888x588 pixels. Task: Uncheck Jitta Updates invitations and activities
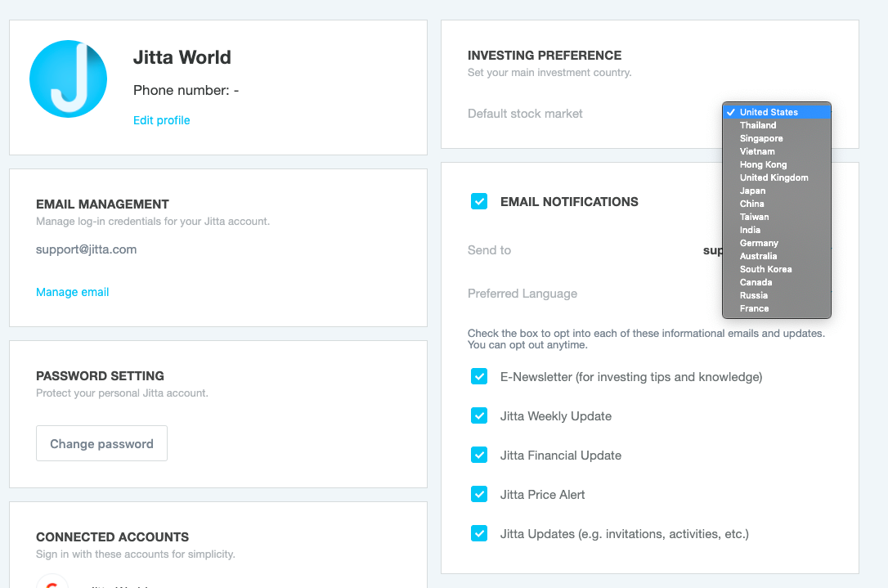(479, 534)
